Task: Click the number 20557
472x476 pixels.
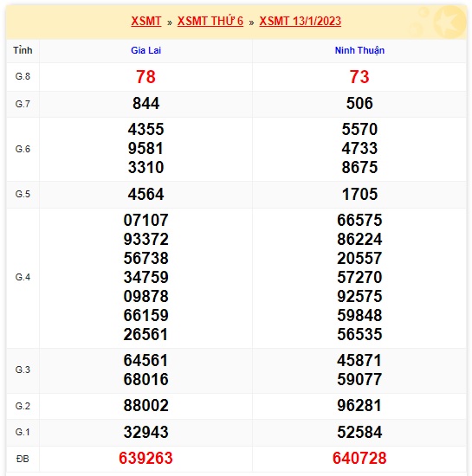Action: pos(359,259)
